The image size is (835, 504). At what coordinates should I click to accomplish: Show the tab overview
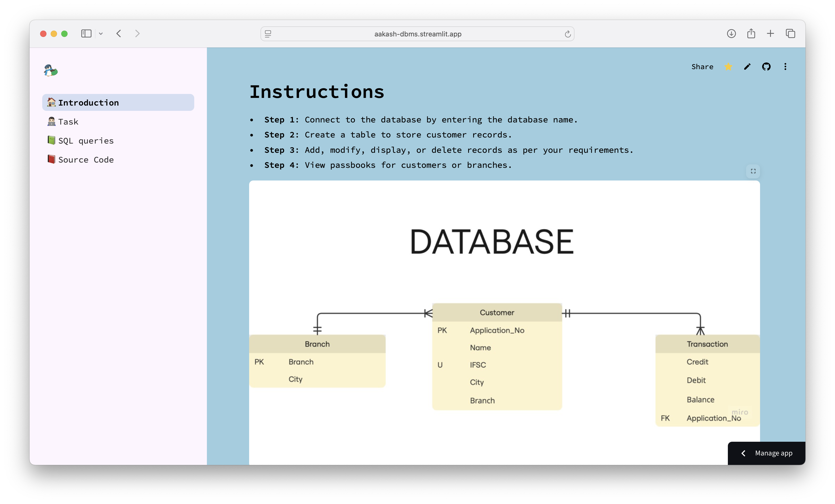coord(790,34)
